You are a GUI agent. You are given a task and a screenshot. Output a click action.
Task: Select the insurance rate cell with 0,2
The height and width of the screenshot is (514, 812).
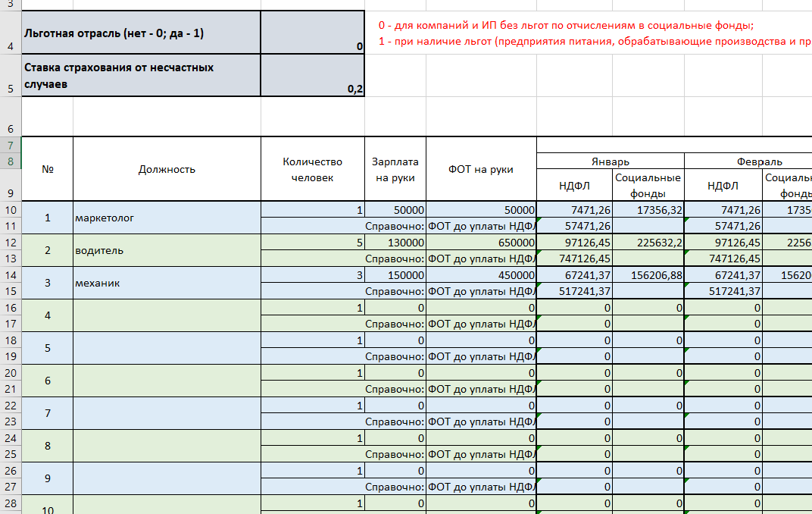pyautogui.click(x=312, y=75)
